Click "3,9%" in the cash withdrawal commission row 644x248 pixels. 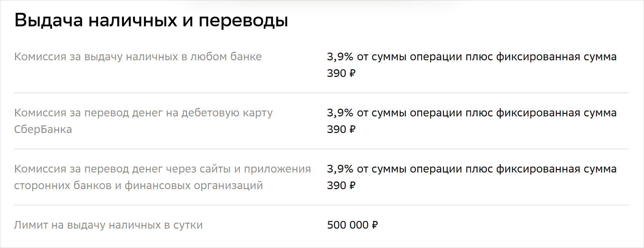(x=340, y=56)
